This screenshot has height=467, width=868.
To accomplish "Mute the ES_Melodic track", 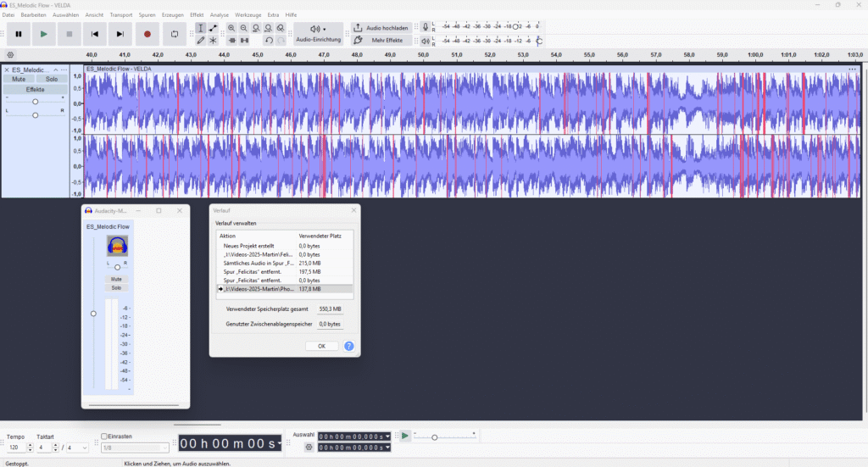I will click(19, 79).
